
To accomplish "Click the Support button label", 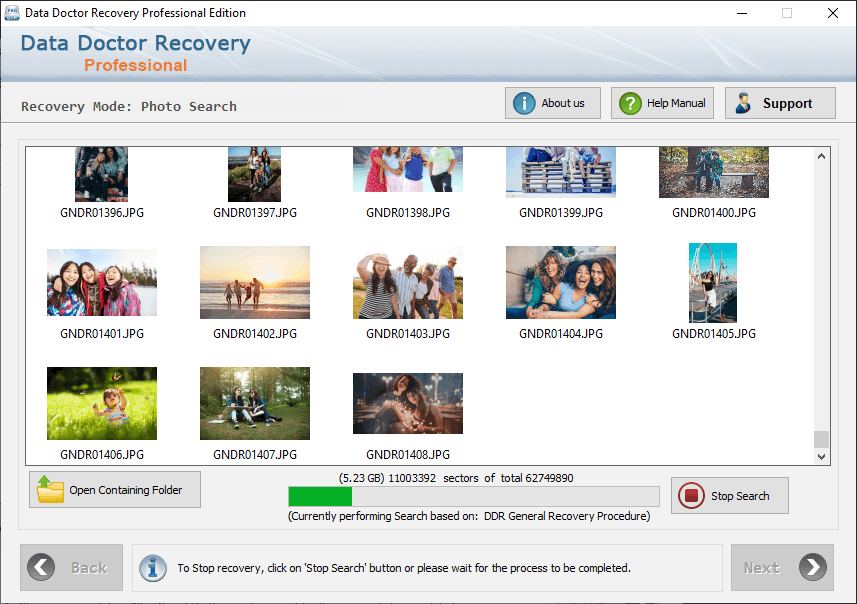I will coord(787,103).
